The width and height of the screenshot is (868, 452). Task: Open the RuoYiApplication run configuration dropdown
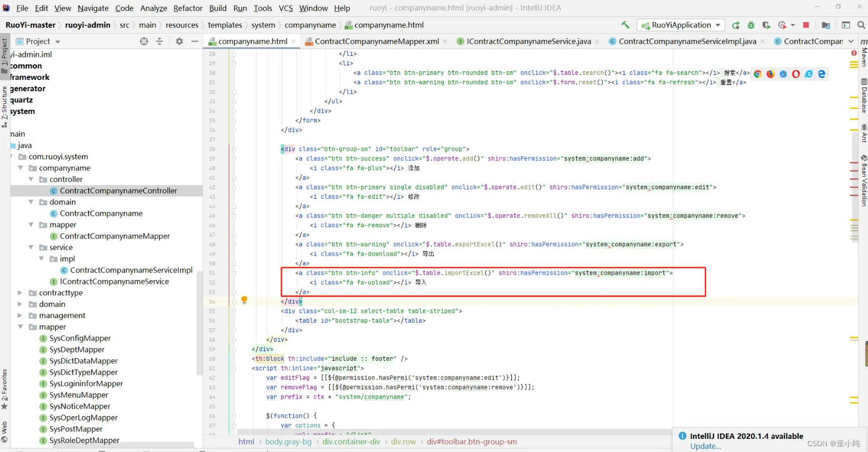(x=681, y=25)
